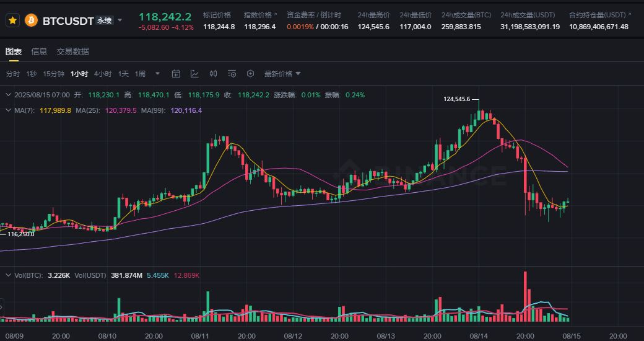Click the candlestick chart style icon
The image size is (644, 341).
214,74
